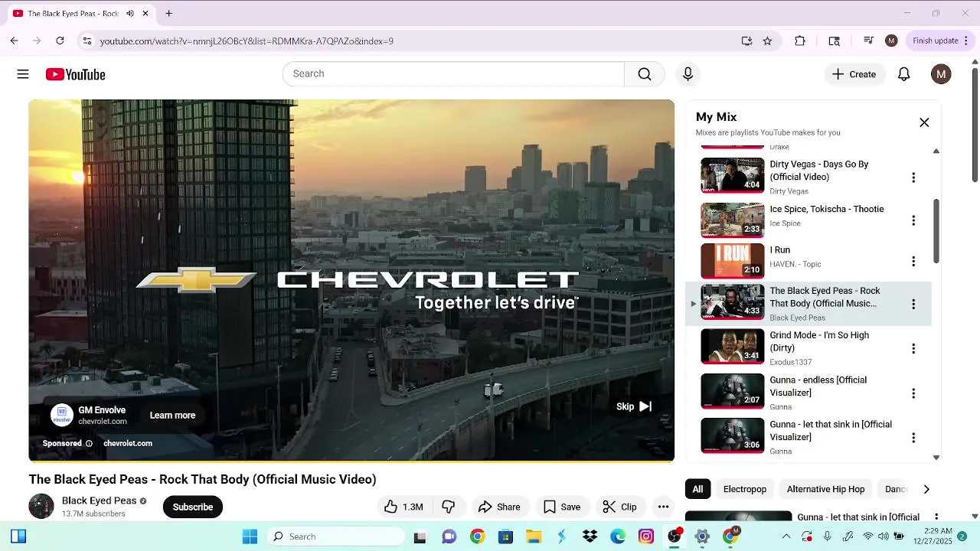This screenshot has height=551, width=980.
Task: Clip the video
Action: 619,507
